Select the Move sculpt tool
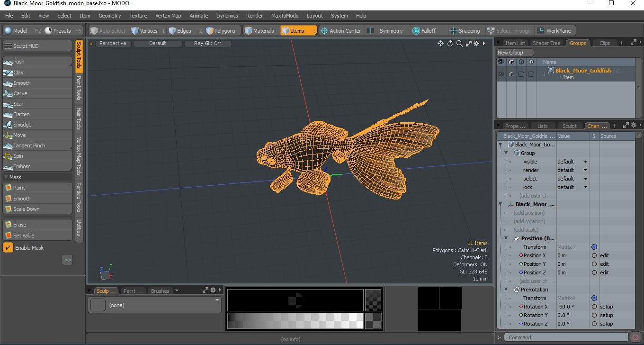Screen dimensions: 644x345 pos(37,135)
